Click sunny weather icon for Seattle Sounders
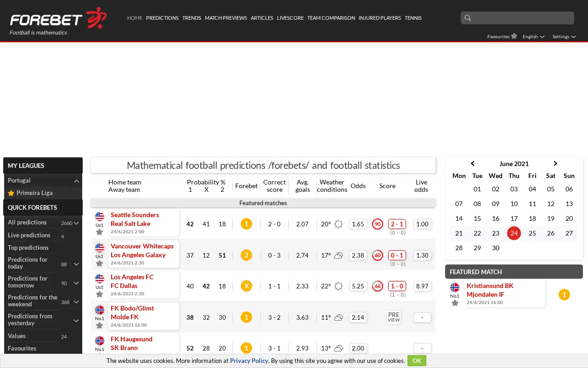Screen dimensions: 588x368 (339, 224)
